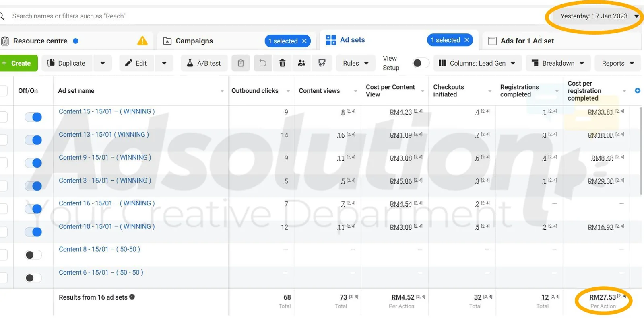The height and width of the screenshot is (318, 644).
Task: Open Content 10 - 15/01 – ( WINNING ) ad set
Action: 107,226
